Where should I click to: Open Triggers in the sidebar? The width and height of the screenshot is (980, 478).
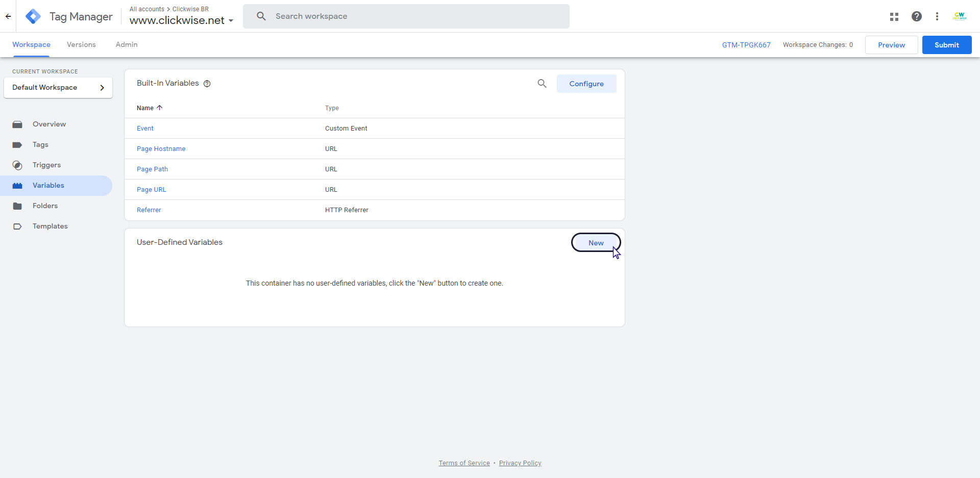(x=46, y=165)
